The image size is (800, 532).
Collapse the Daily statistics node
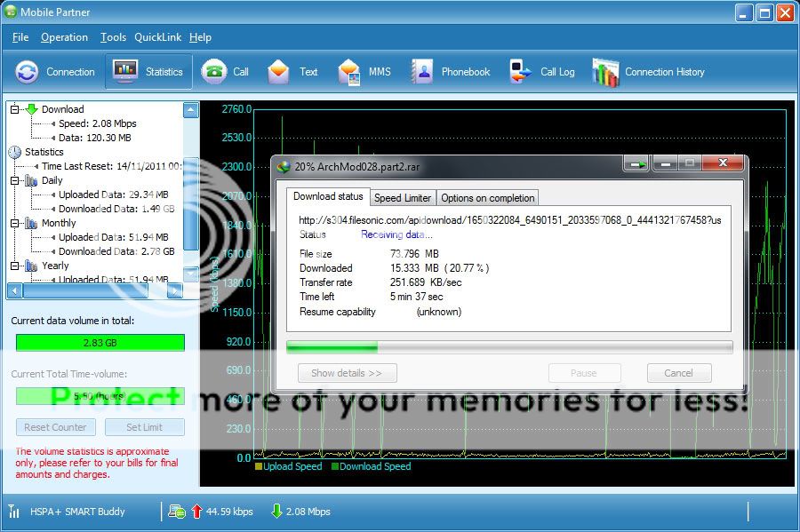pyautogui.click(x=15, y=180)
